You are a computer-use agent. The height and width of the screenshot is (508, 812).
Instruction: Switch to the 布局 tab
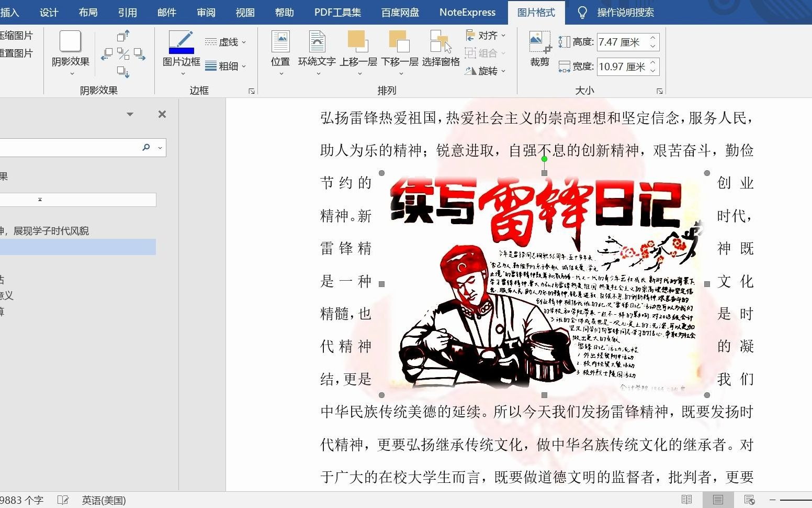pos(88,12)
